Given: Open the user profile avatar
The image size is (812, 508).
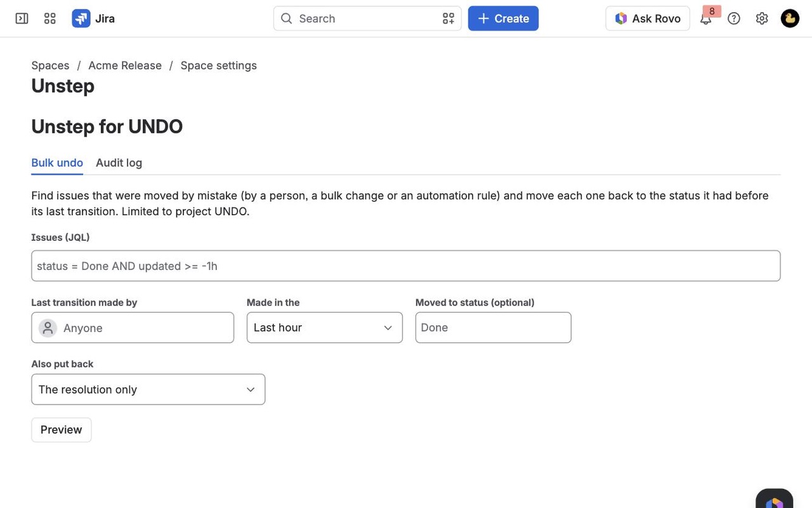Looking at the screenshot, I should (790, 18).
